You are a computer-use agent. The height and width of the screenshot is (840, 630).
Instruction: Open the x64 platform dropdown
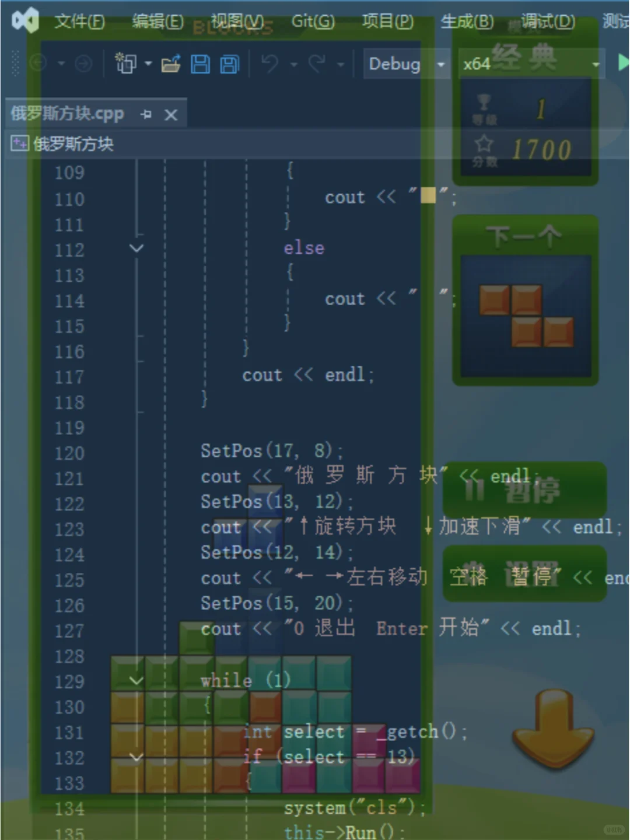pos(596,64)
